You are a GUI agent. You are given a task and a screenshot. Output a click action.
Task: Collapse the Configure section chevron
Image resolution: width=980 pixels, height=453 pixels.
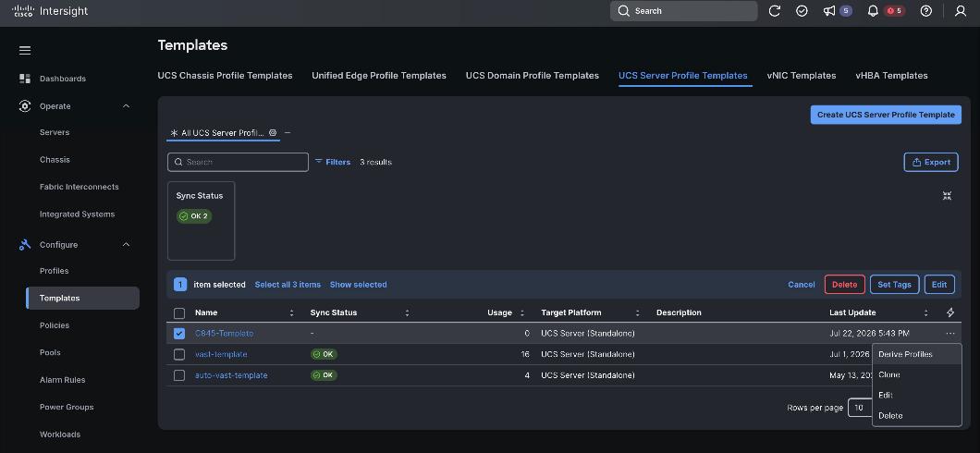pos(126,245)
